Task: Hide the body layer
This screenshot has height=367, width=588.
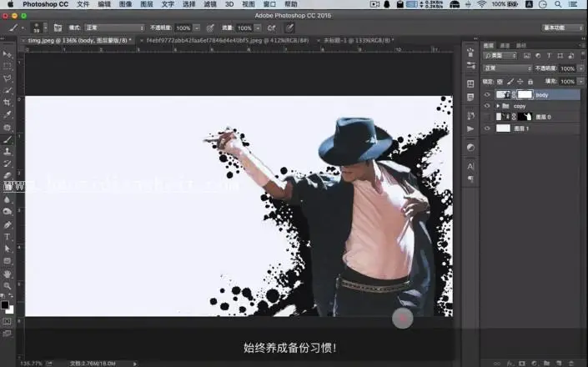Action: pyautogui.click(x=487, y=95)
